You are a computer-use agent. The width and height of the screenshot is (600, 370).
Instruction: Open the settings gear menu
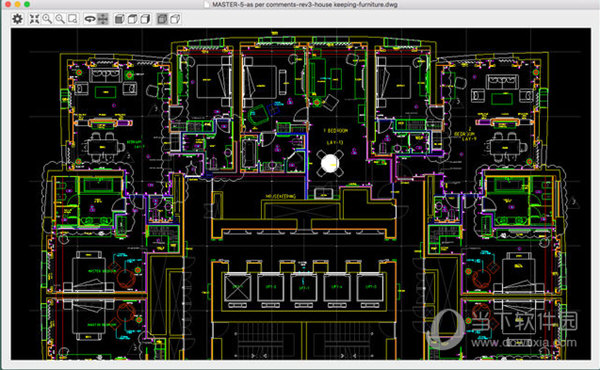tap(17, 19)
